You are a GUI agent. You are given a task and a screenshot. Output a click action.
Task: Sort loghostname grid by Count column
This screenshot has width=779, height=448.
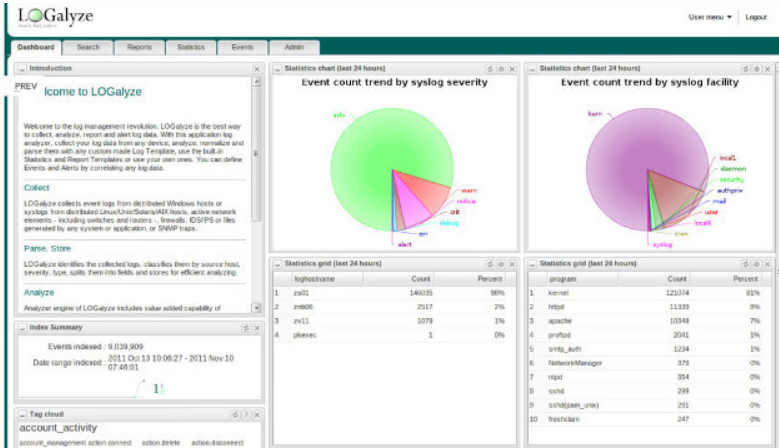coord(398,279)
